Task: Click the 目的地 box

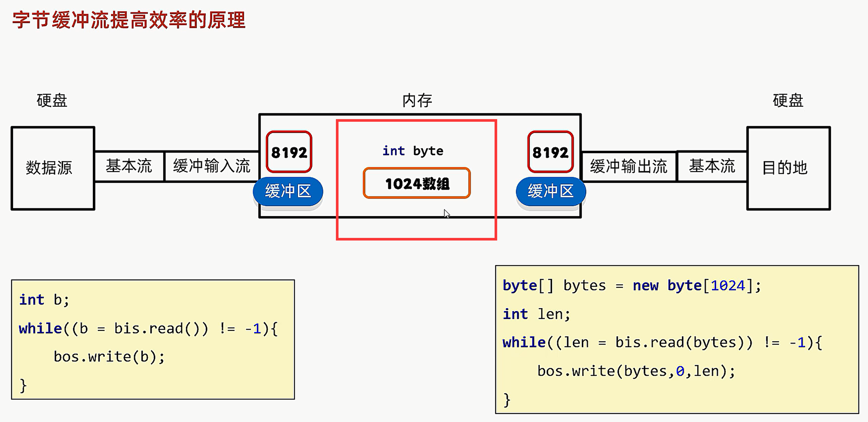Action: (x=788, y=168)
